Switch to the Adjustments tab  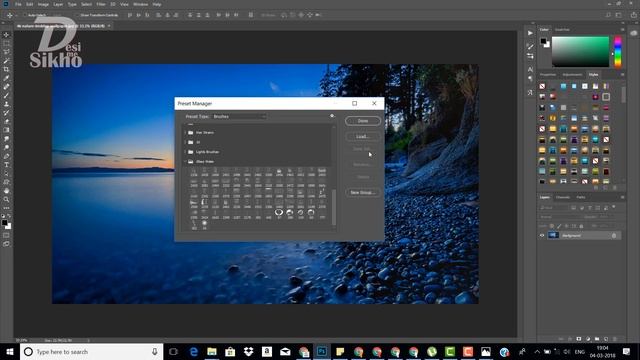[572, 75]
